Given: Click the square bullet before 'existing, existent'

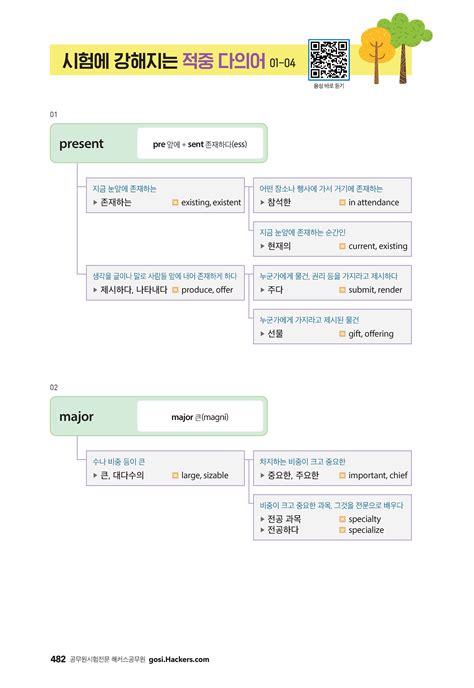Looking at the screenshot, I should tap(175, 203).
